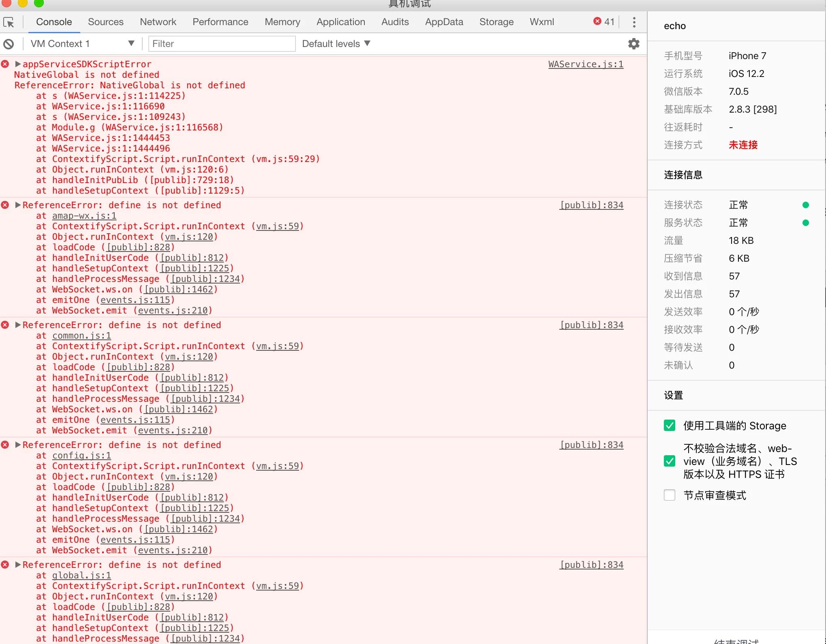Clear console with the ban icon
826x644 pixels.
point(9,44)
